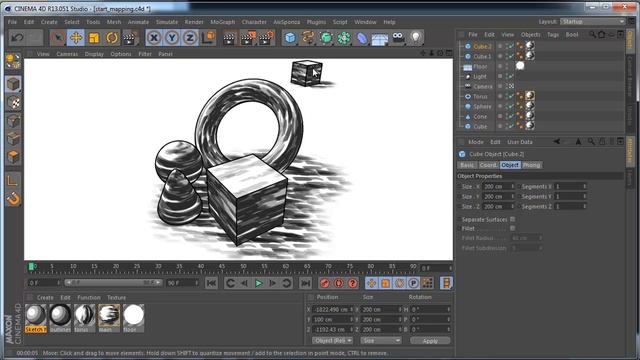Image resolution: width=640 pixels, height=360 pixels.
Task: Switch to the Phong tab
Action: 531,165
